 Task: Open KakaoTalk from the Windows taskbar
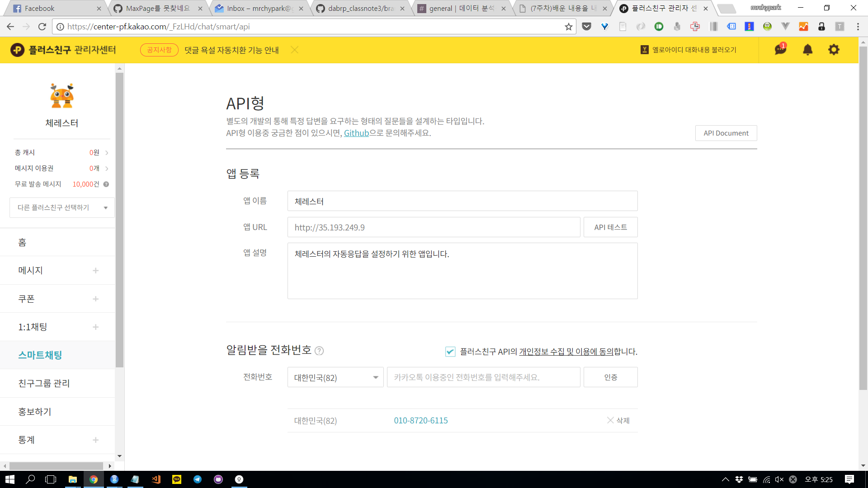(x=177, y=479)
